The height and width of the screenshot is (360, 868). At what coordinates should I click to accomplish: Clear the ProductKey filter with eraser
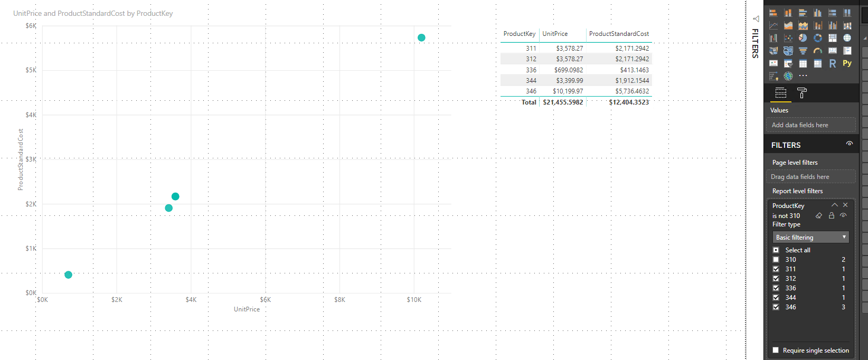pyautogui.click(x=819, y=215)
